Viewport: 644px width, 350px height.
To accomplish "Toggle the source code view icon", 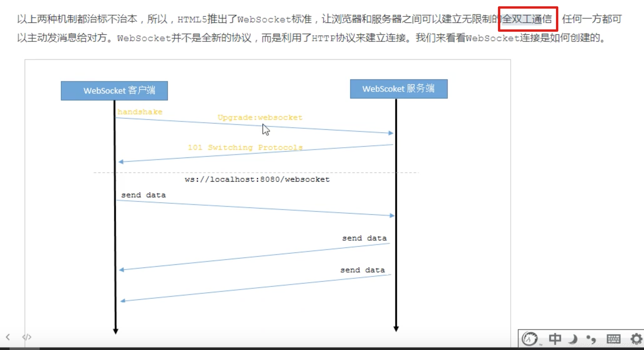I will 27,337.
